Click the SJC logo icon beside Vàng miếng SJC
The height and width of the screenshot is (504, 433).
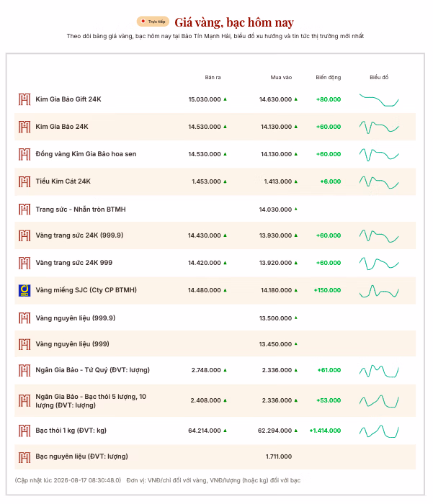[x=24, y=290]
